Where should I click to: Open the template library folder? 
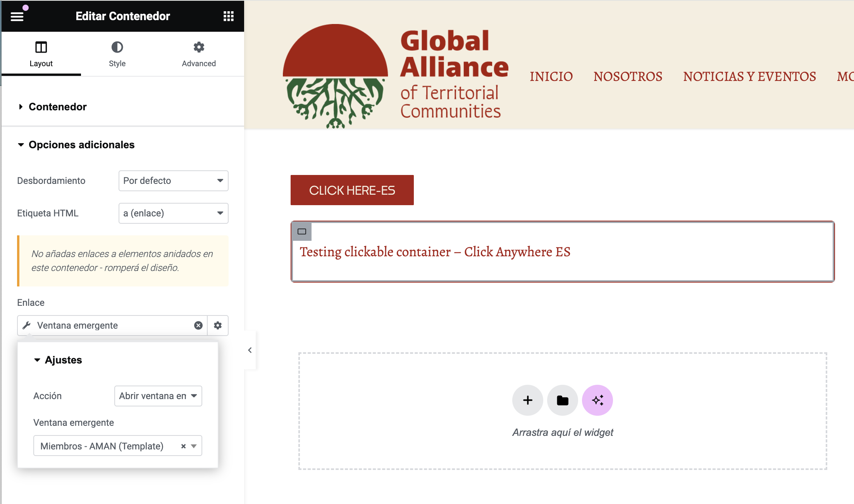point(563,400)
